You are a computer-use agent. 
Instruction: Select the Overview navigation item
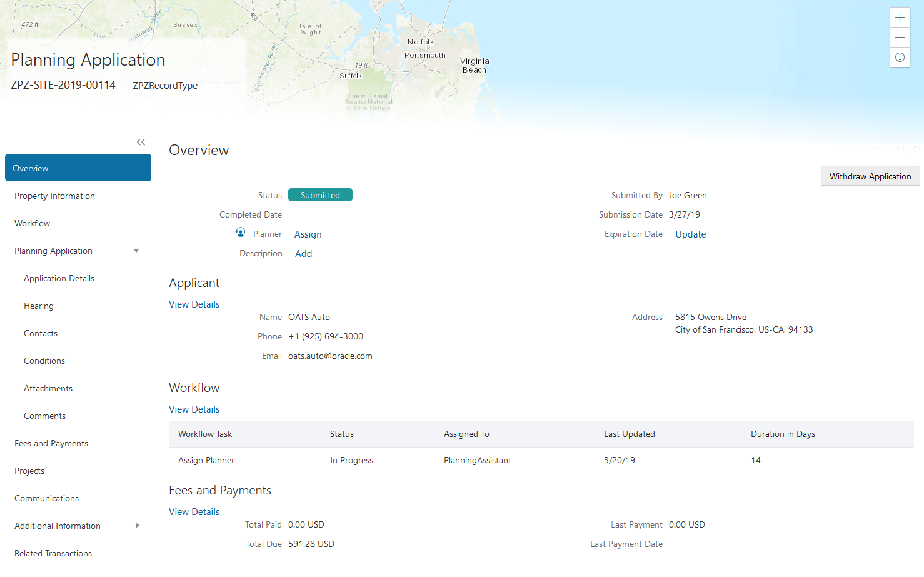click(78, 168)
